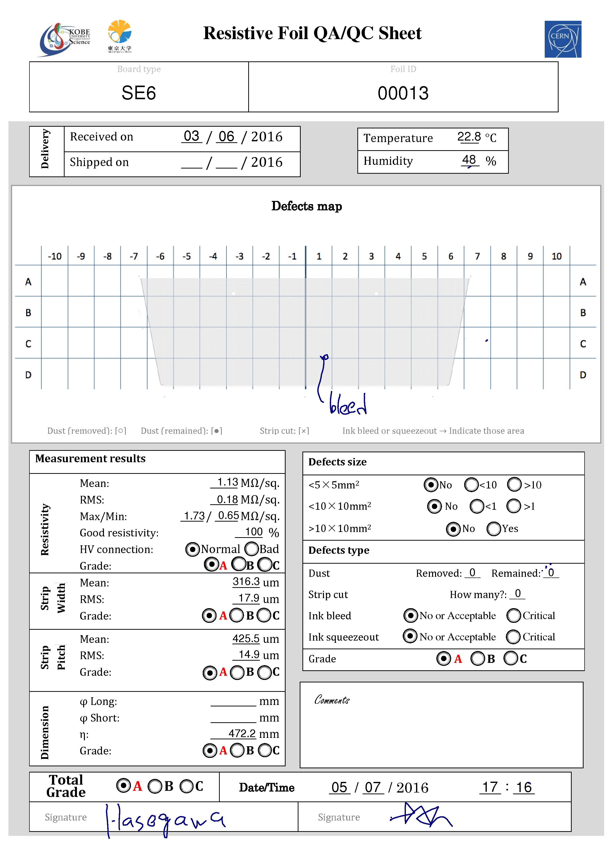Edit Strip Pitch RMS 14.9
Image resolution: width=614 pixels, height=868 pixels.
click(x=246, y=654)
